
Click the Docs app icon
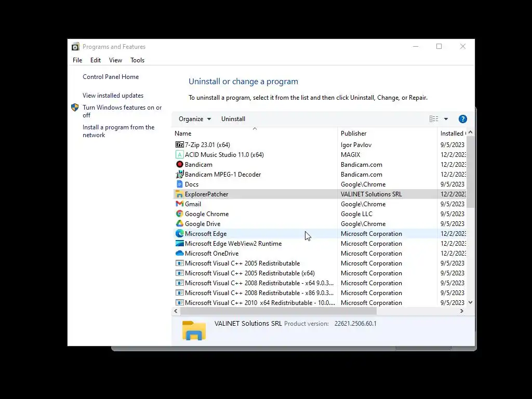tap(179, 184)
